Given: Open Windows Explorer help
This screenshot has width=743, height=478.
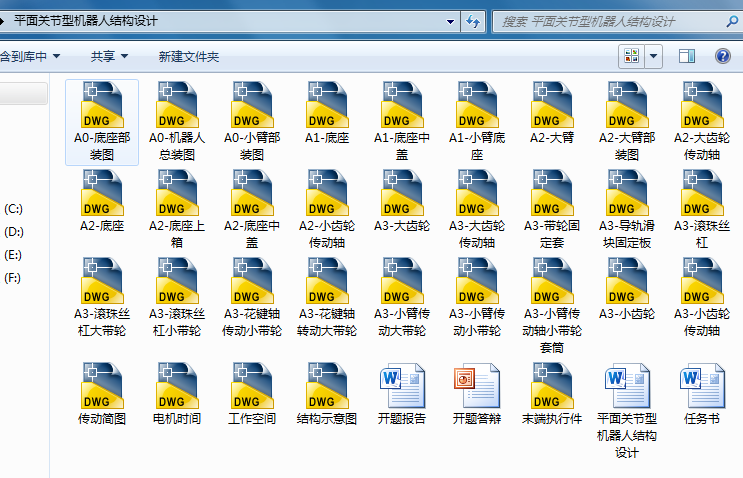Looking at the screenshot, I should 723,56.
